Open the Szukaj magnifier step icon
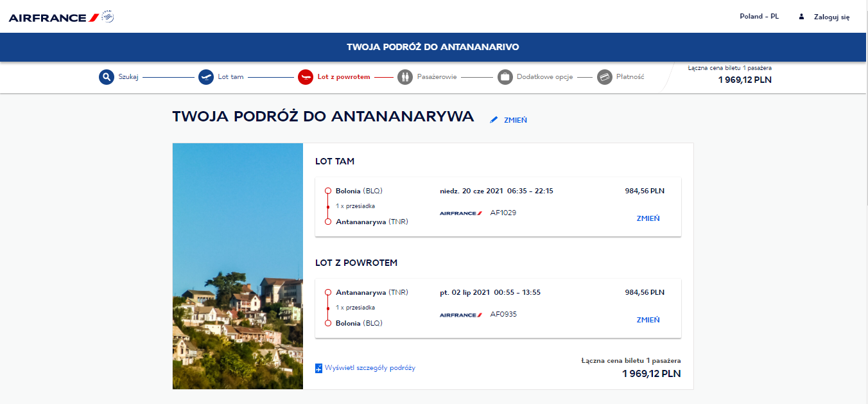The width and height of the screenshot is (868, 404). click(107, 77)
